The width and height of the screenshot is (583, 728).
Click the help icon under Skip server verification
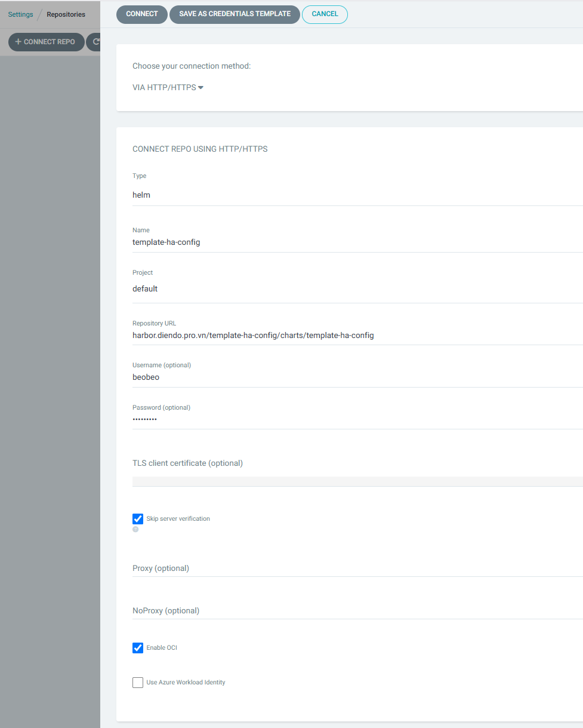click(x=135, y=529)
